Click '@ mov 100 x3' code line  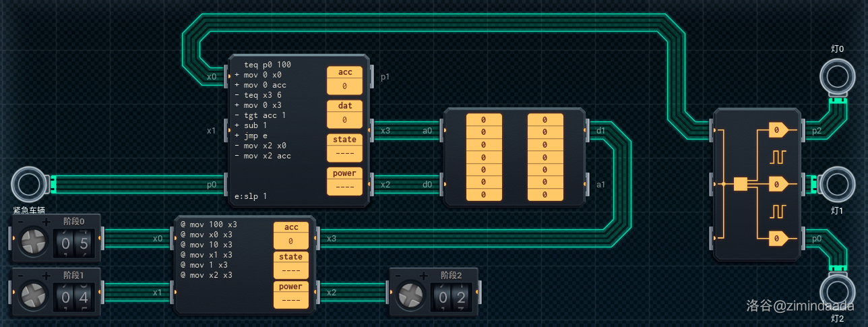click(x=208, y=224)
